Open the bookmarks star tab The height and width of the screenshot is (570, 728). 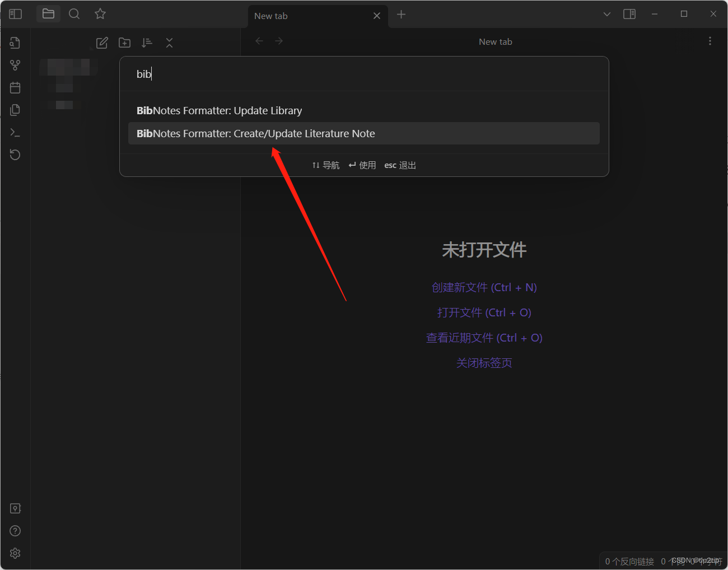100,13
